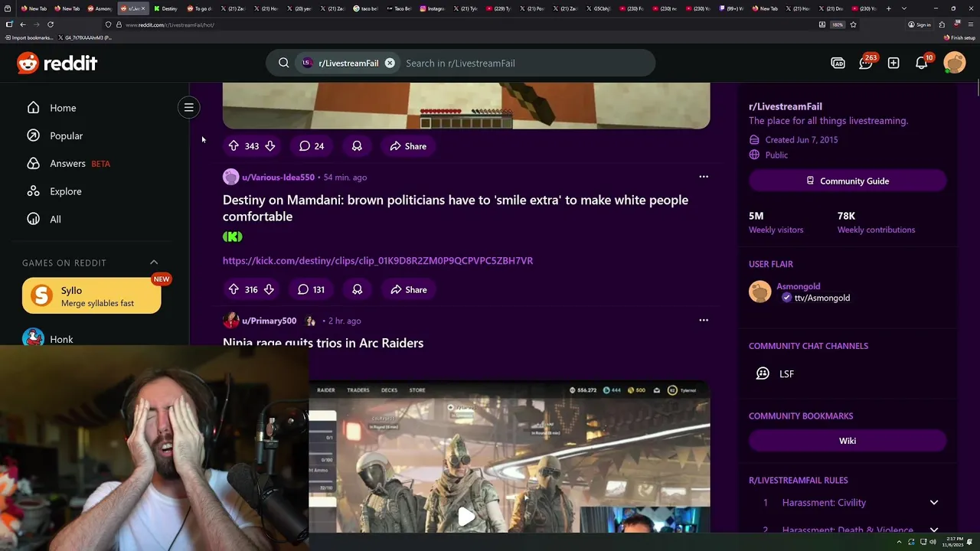
Task: Upvote the post with 343 points
Action: (x=234, y=145)
